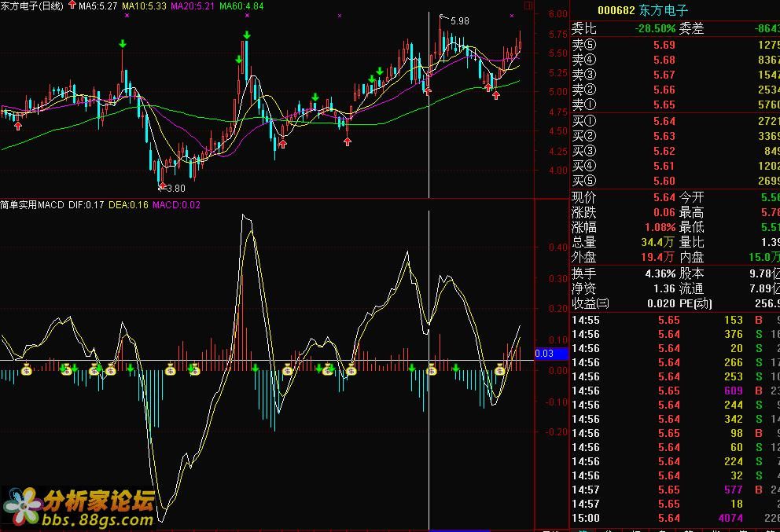Select the 买⑤ row at 5.60
Screen dimensions: 780x532
[675, 181]
